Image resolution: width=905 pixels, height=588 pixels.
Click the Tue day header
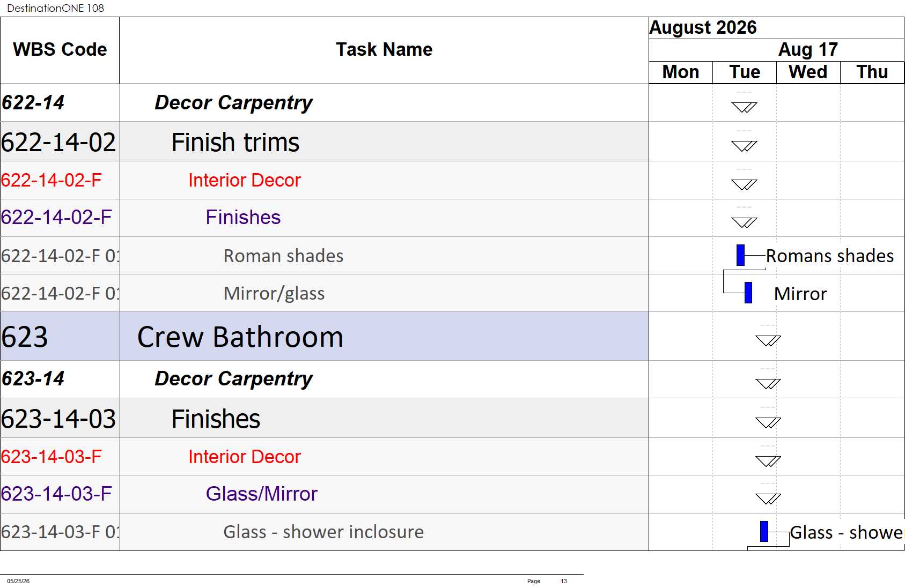[745, 72]
